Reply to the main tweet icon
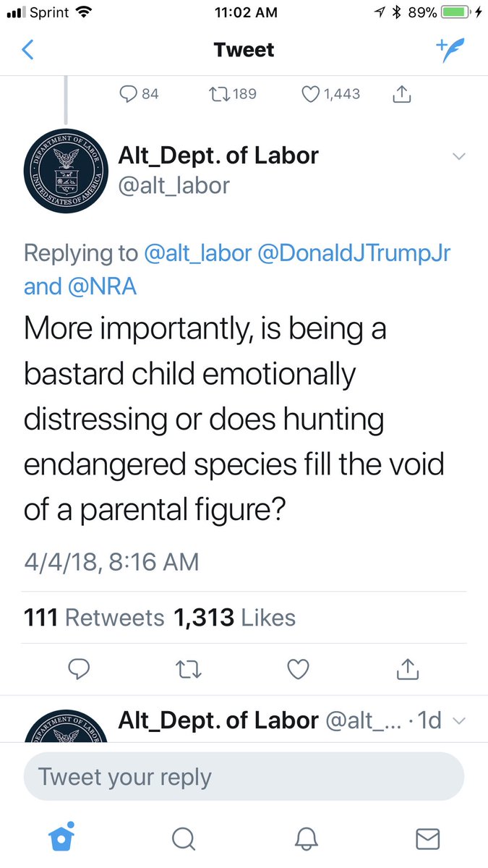Screen dimensions: 488x868 [x=77, y=670]
